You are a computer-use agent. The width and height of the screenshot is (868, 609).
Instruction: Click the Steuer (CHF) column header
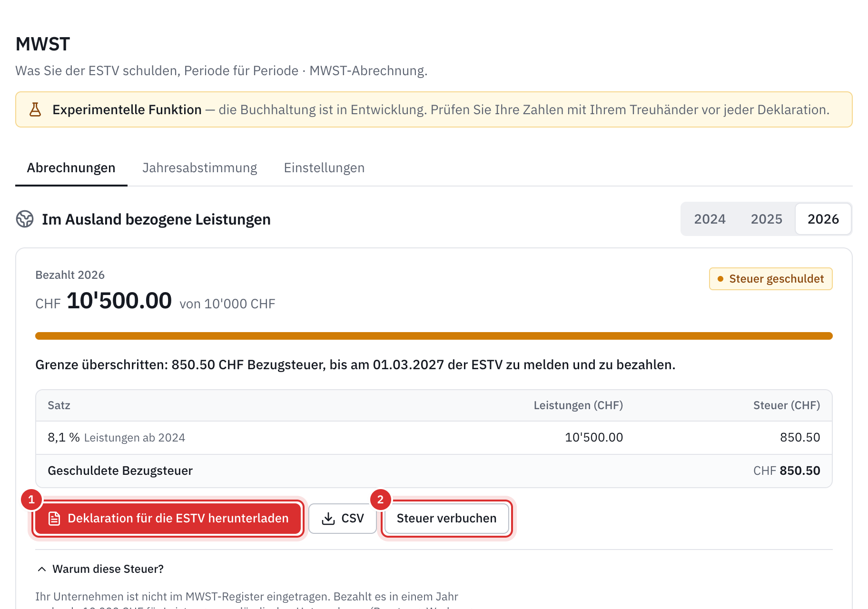[787, 405]
